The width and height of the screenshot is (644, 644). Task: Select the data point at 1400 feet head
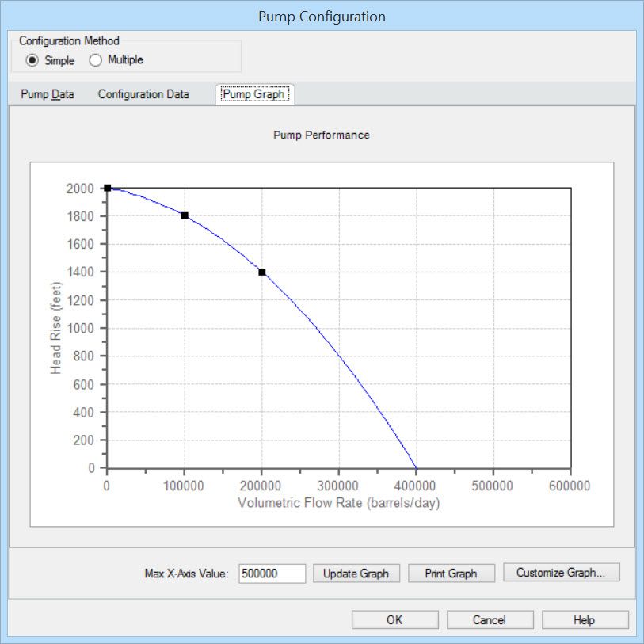coord(261,271)
